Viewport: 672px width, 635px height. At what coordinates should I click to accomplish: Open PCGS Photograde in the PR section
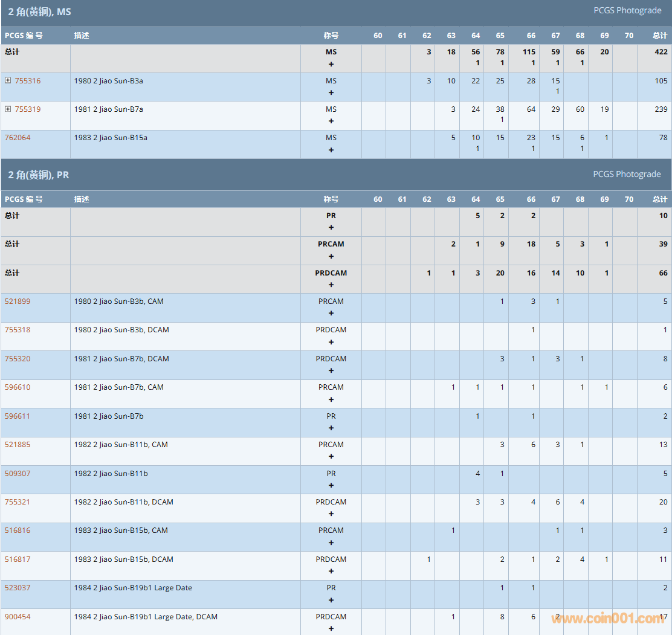pyautogui.click(x=627, y=174)
